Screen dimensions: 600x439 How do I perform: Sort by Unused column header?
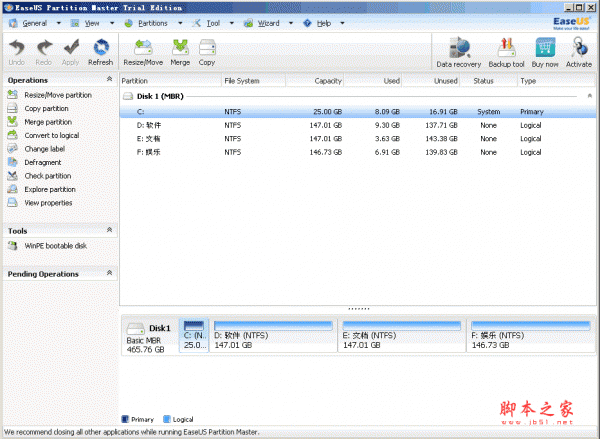click(430, 81)
